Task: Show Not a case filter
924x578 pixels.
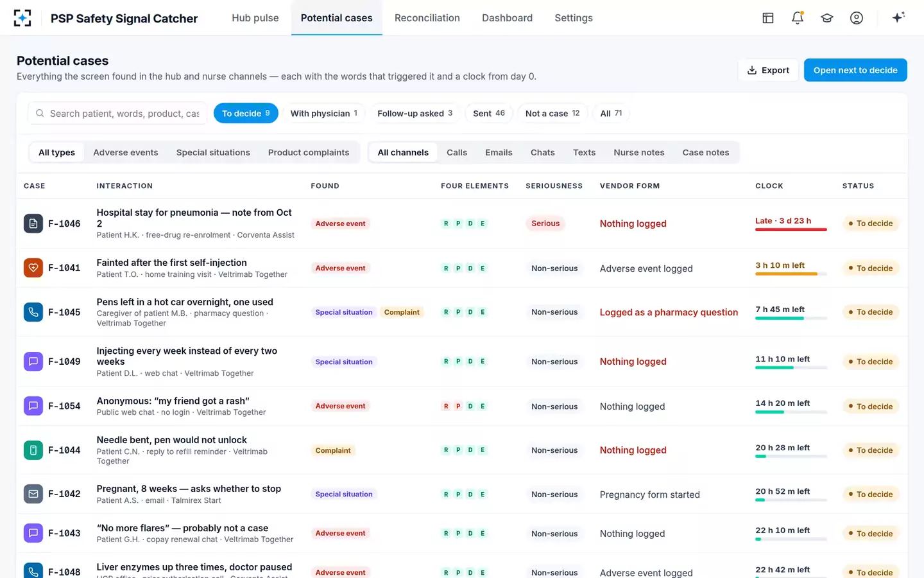Action: click(552, 113)
